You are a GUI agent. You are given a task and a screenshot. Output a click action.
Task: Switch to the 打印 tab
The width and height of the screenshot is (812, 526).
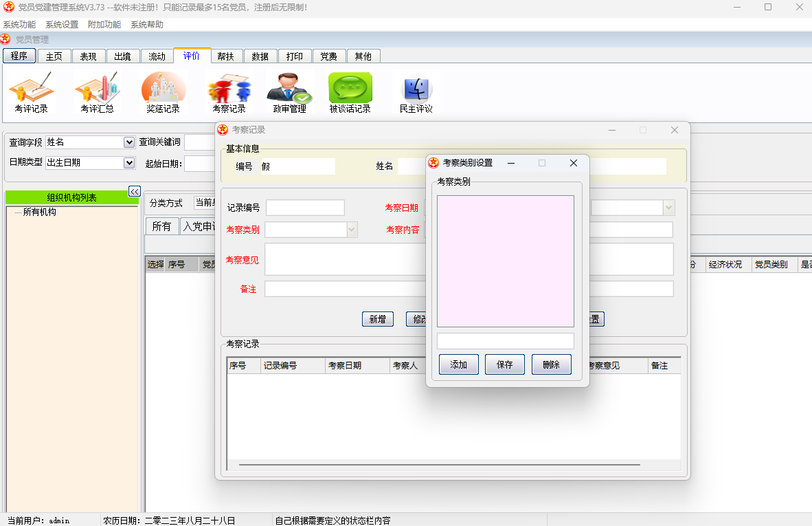(295, 56)
